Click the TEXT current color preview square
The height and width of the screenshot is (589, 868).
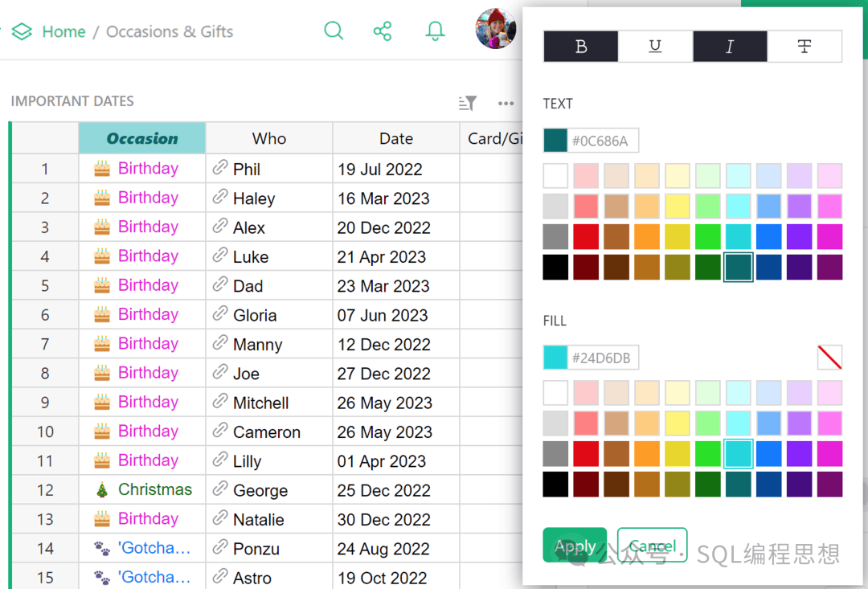pyautogui.click(x=555, y=141)
